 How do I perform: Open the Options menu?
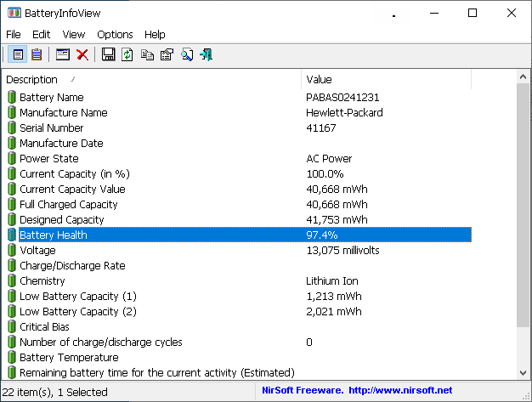coord(115,34)
